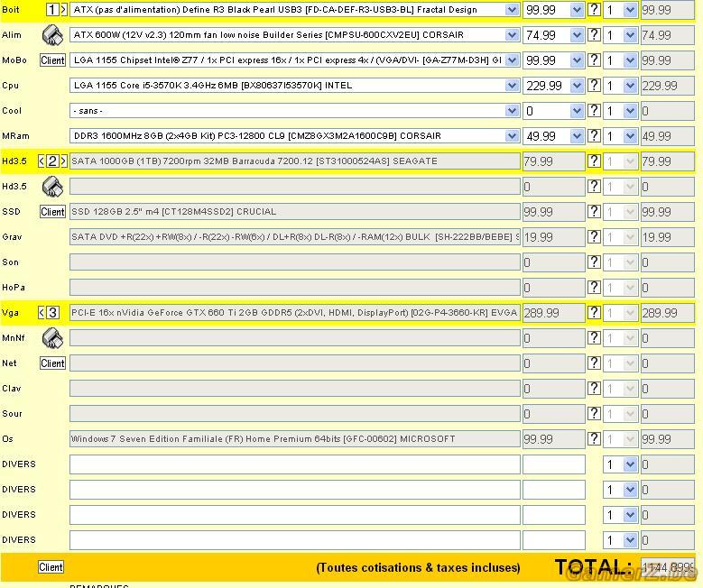Click the Client button in the SSD row
The height and width of the screenshot is (588, 703).
tap(52, 212)
